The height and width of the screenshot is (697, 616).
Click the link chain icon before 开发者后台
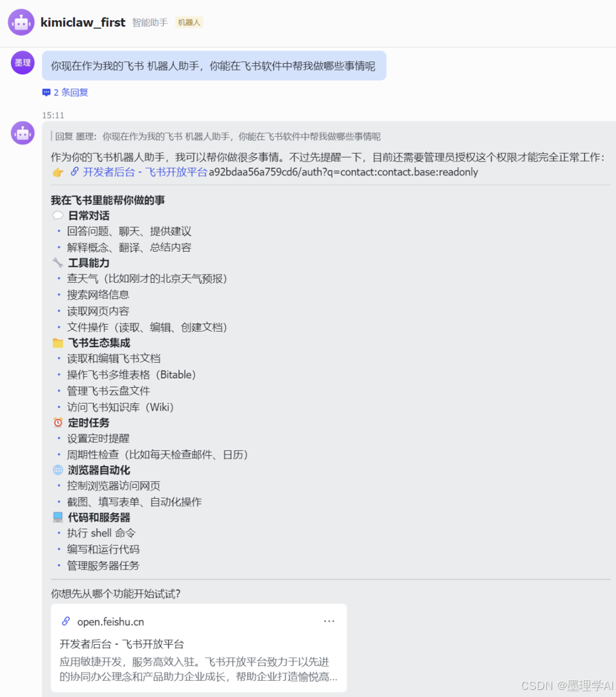coord(75,172)
